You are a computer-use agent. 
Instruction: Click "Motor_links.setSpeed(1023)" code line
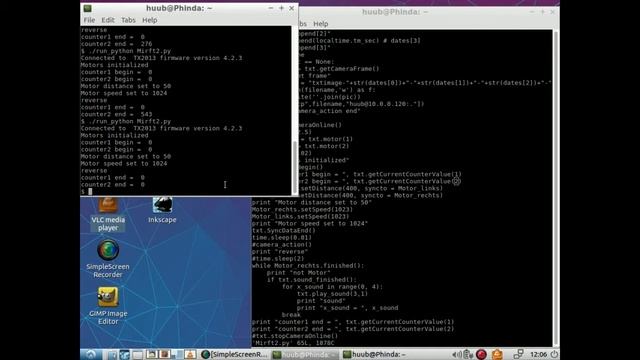pos(300,216)
